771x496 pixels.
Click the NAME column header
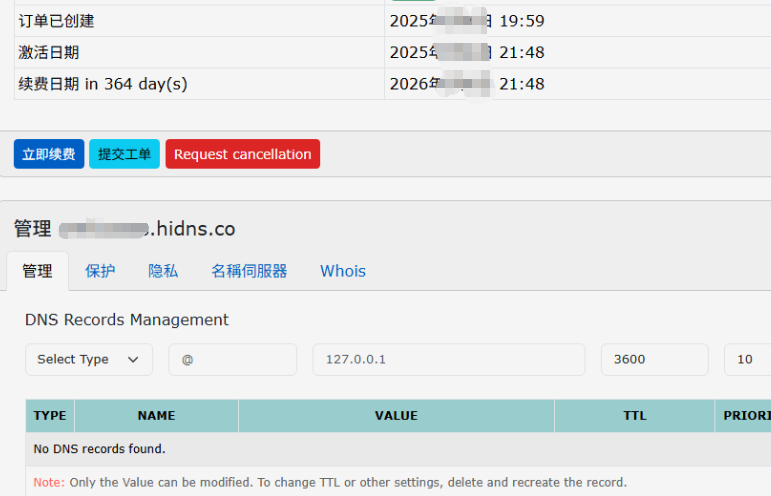tap(156, 416)
